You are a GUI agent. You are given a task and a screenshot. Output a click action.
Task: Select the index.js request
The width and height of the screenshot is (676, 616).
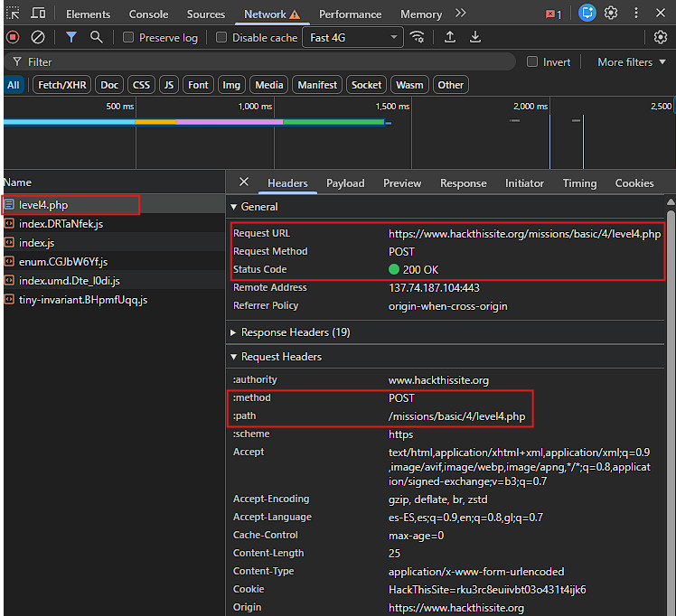coord(114,243)
